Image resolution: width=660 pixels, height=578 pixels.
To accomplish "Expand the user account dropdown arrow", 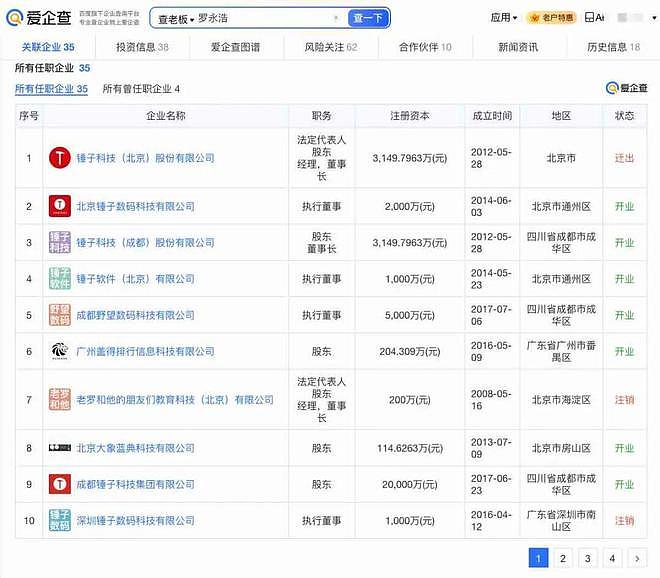I will coord(654,18).
